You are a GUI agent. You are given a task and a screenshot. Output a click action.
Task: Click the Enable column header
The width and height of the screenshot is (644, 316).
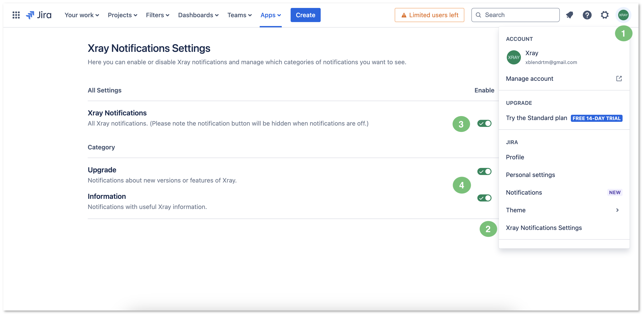(x=484, y=90)
